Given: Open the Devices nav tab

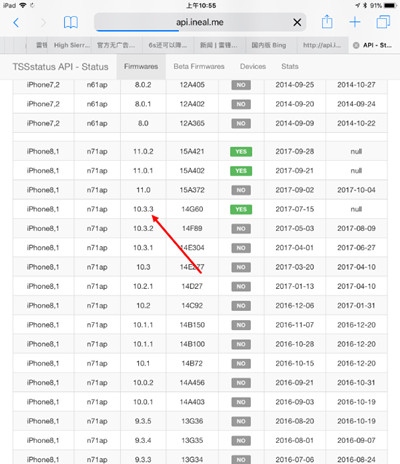Looking at the screenshot, I should click(x=253, y=66).
